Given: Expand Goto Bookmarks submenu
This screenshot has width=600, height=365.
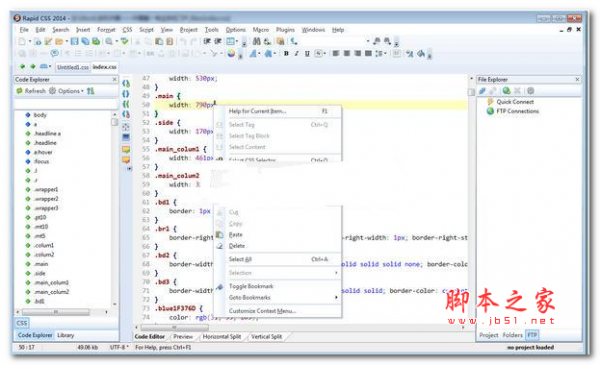Looking at the screenshot, I should click(277, 298).
